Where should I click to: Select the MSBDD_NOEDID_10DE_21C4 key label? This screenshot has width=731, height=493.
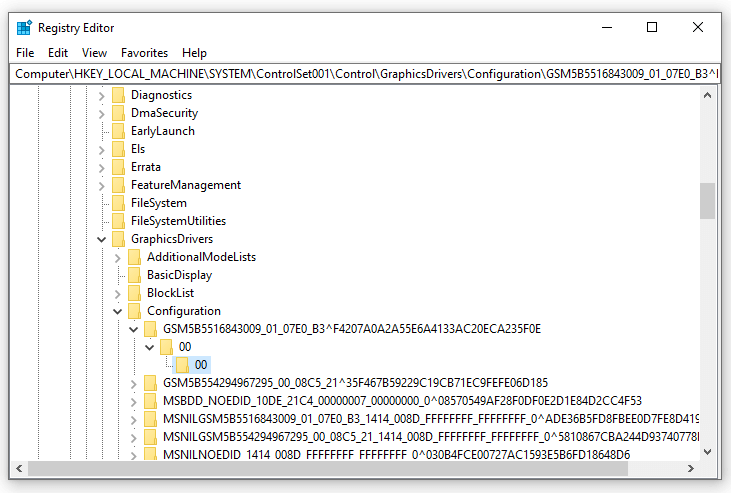(402, 401)
